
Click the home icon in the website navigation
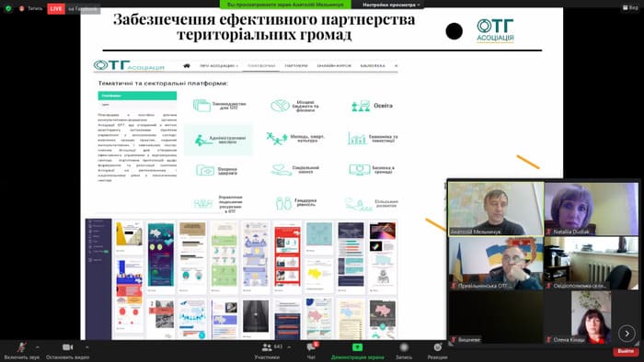[x=187, y=65]
